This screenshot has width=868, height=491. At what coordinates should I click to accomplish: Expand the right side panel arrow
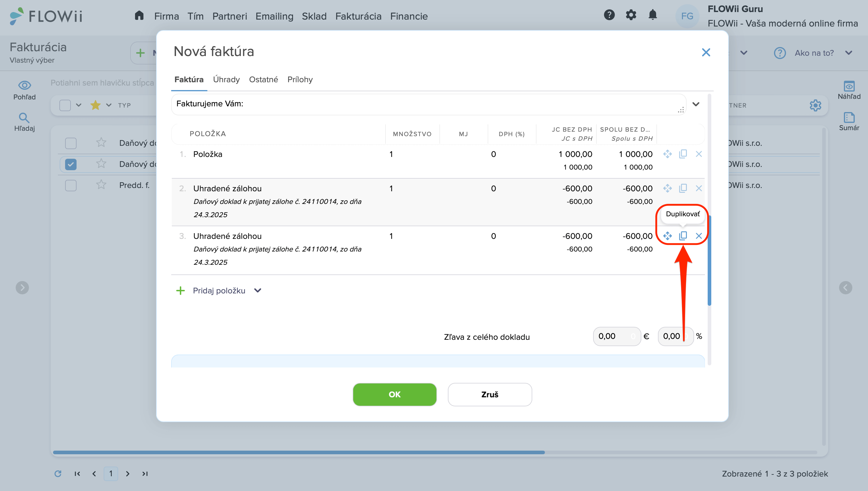click(x=845, y=288)
